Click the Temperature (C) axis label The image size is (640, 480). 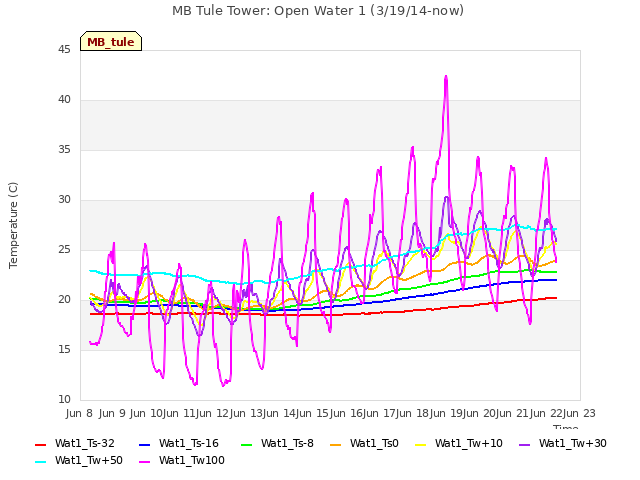point(13,225)
